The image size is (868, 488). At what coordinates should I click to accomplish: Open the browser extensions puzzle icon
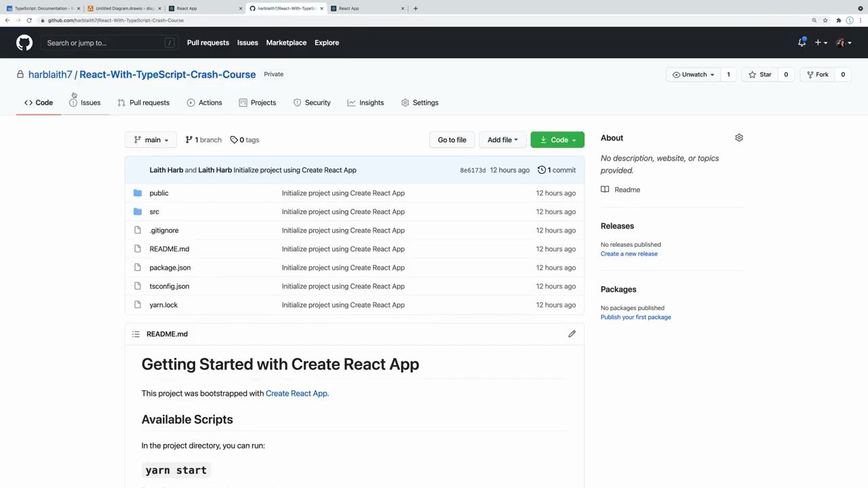(839, 20)
